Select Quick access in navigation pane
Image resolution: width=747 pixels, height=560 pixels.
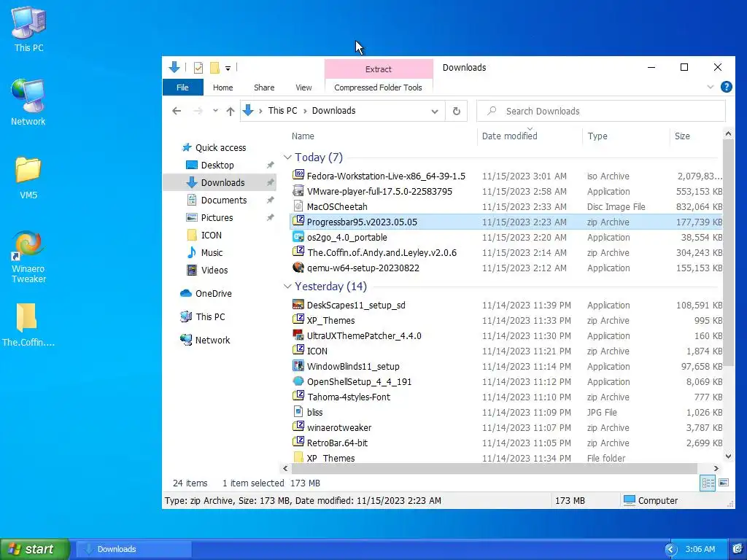point(220,147)
